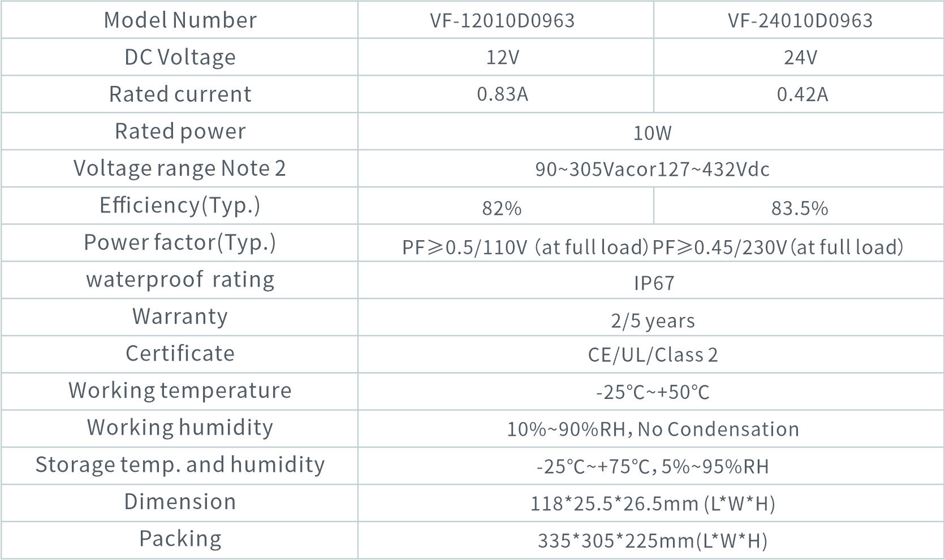
Task: Select the -25°C~+50°C working temperature value
Action: pos(653,392)
